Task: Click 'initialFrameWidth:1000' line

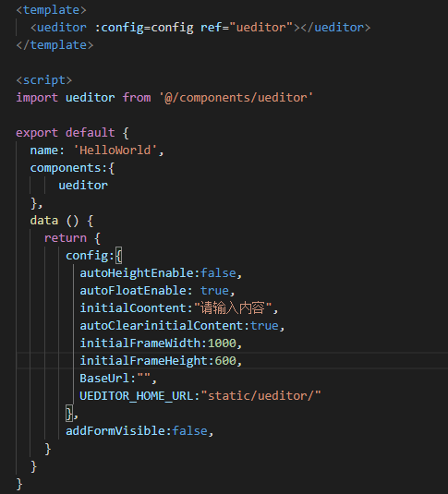Action: tap(161, 343)
